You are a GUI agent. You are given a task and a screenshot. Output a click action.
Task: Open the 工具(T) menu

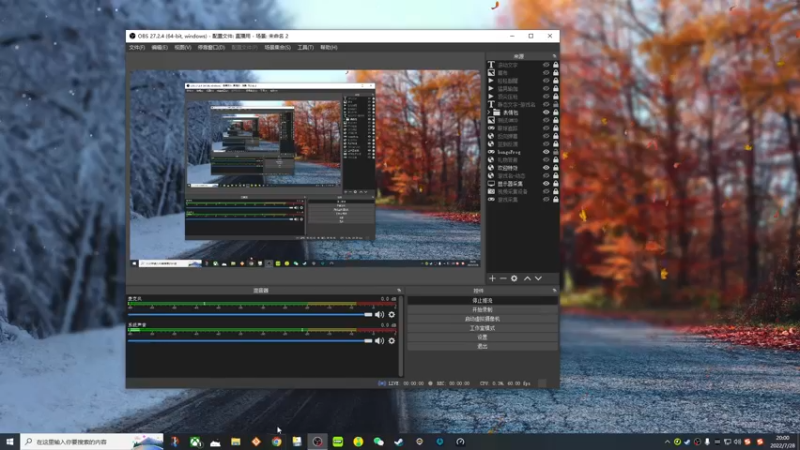305,47
